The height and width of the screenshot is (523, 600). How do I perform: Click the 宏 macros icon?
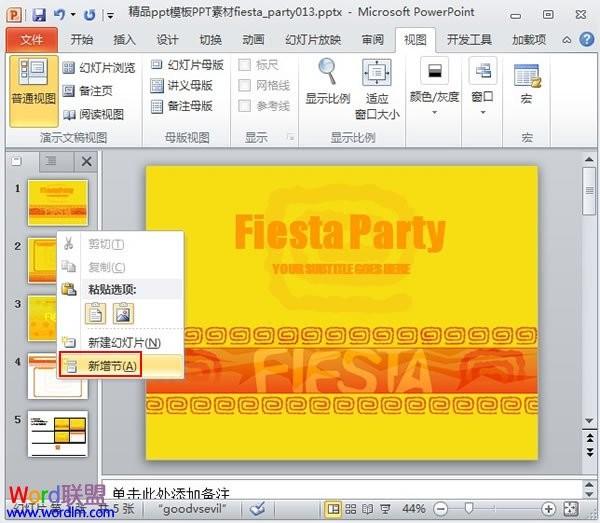527,75
